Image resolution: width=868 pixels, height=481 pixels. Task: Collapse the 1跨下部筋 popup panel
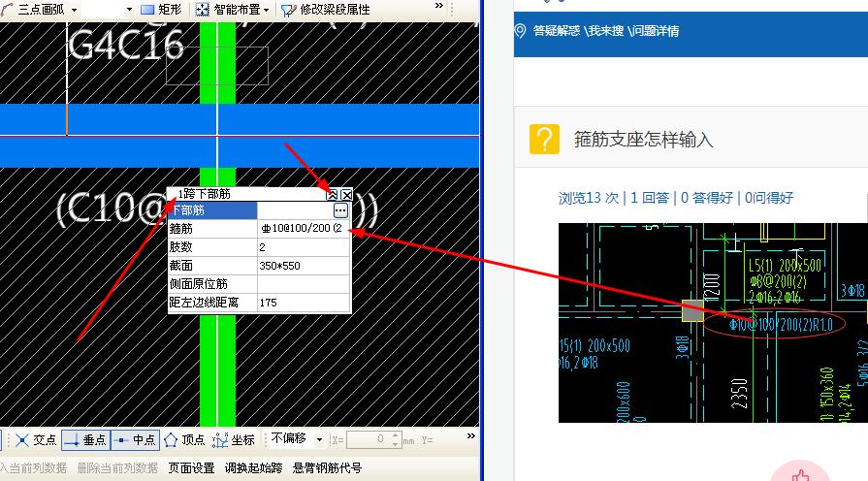(332, 194)
